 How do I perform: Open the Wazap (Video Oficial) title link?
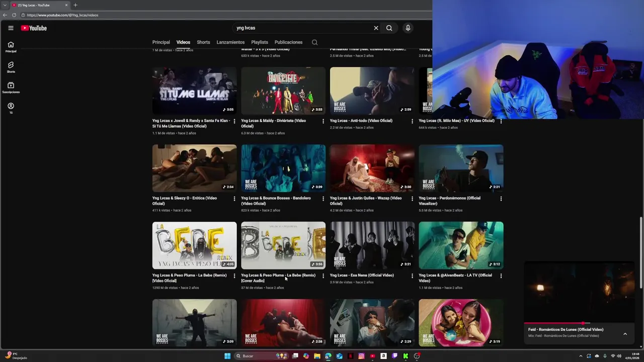point(366,201)
